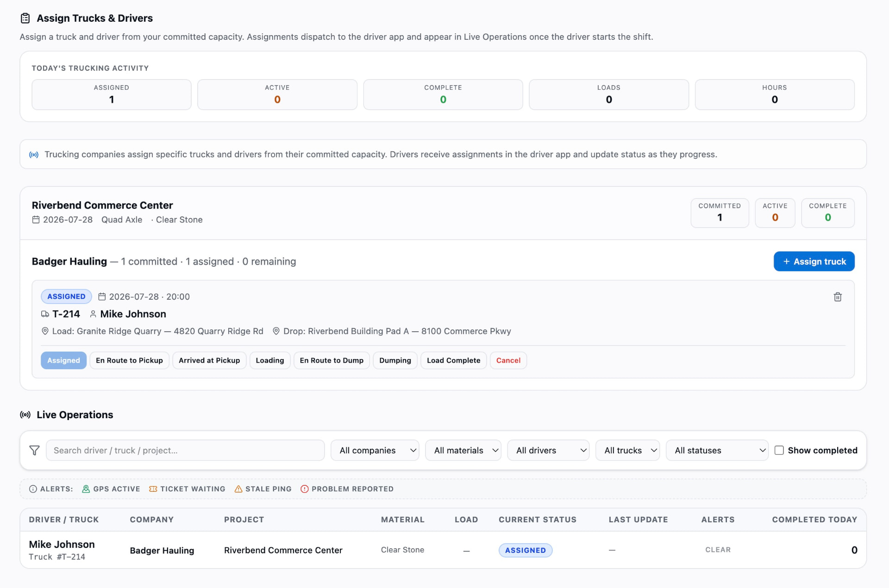The image size is (889, 588).
Task: Click the truck icon next to T-214
Action: 45,314
